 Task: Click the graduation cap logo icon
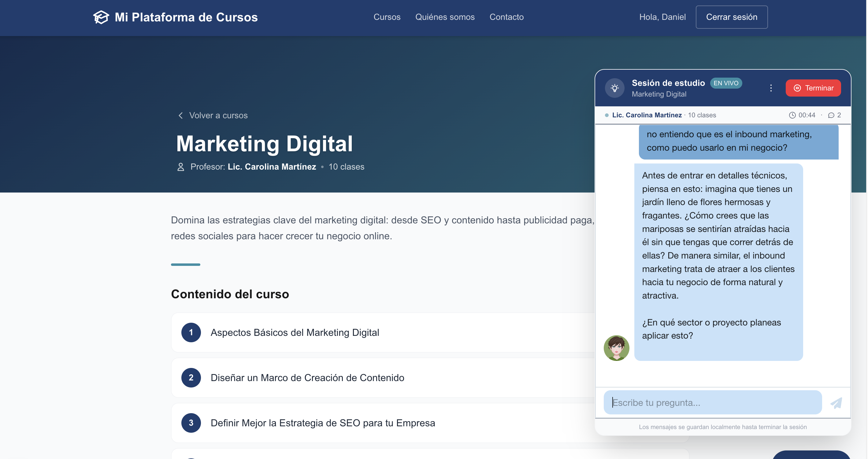pyautogui.click(x=101, y=17)
